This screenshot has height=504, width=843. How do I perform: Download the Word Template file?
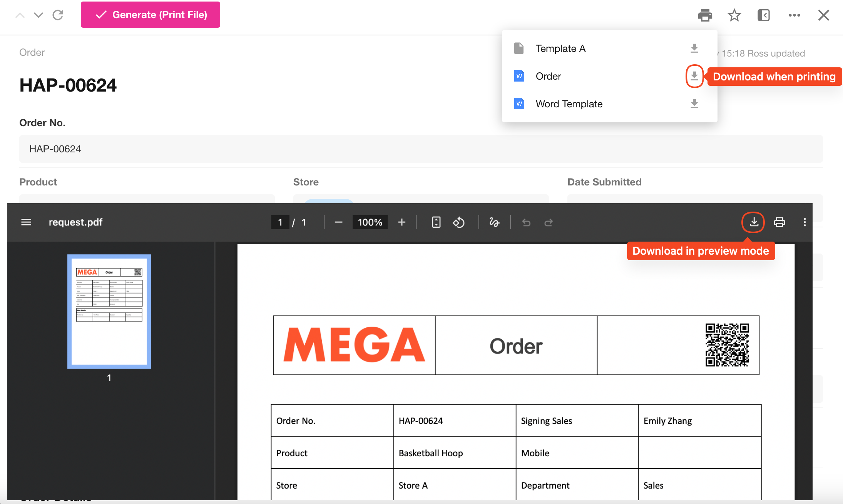pos(694,103)
